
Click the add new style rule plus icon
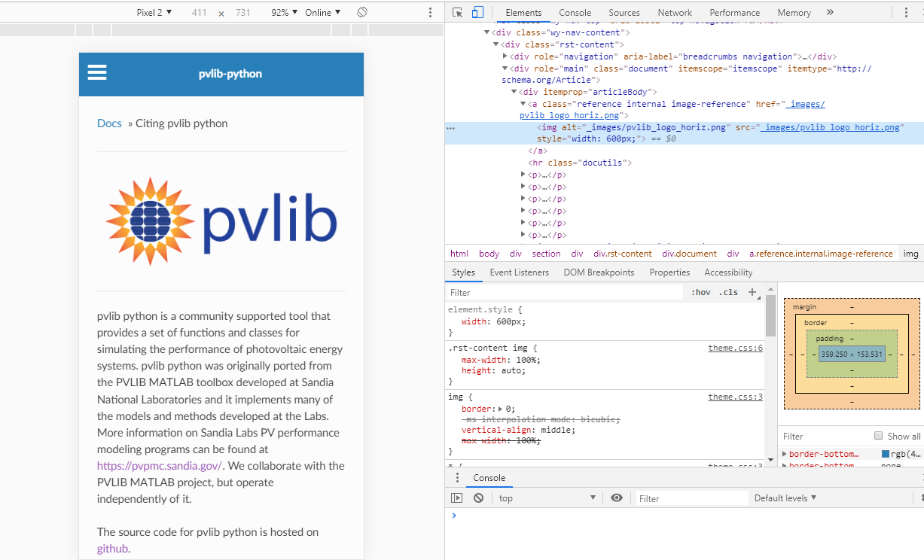pyautogui.click(x=752, y=292)
